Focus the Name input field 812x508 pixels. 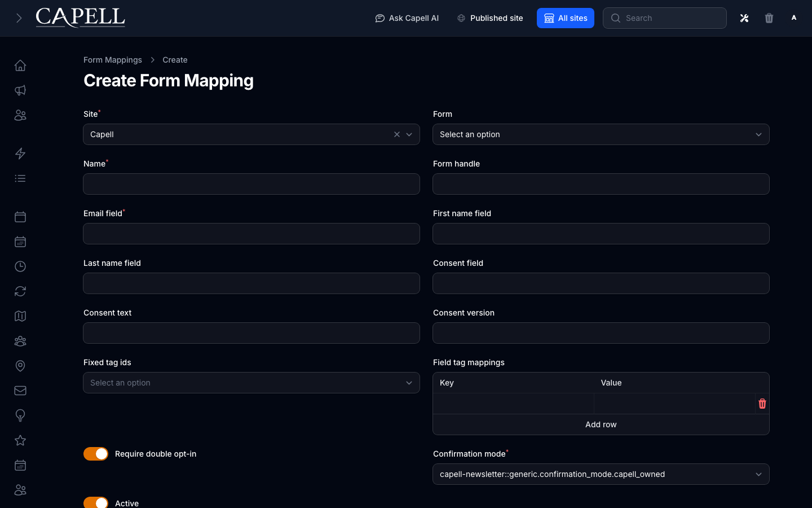pyautogui.click(x=251, y=184)
